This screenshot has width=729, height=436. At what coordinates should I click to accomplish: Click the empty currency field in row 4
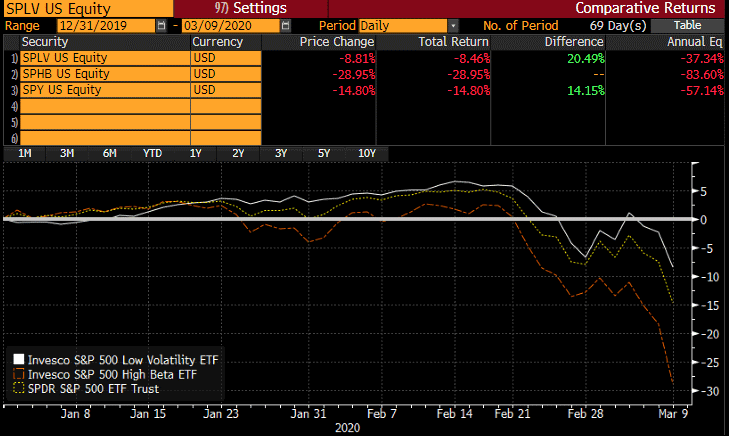226,106
